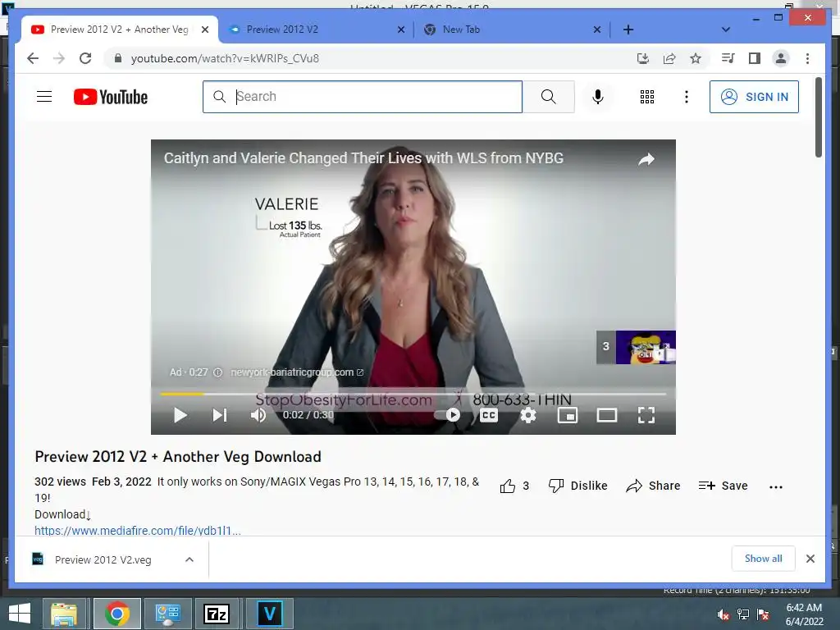Expand download item options chevron
Viewport: 840px width, 630px height.
[x=189, y=559]
